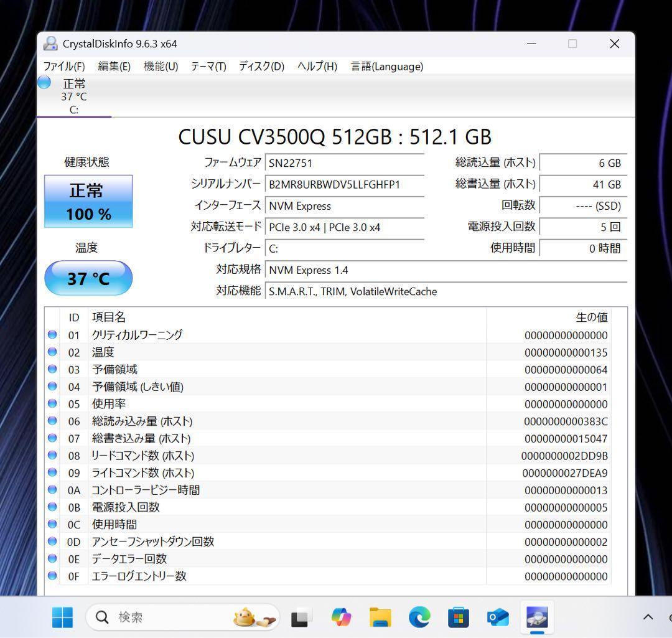
Task: Select the C: drive tab with 37 °C
Action: pyautogui.click(x=73, y=96)
